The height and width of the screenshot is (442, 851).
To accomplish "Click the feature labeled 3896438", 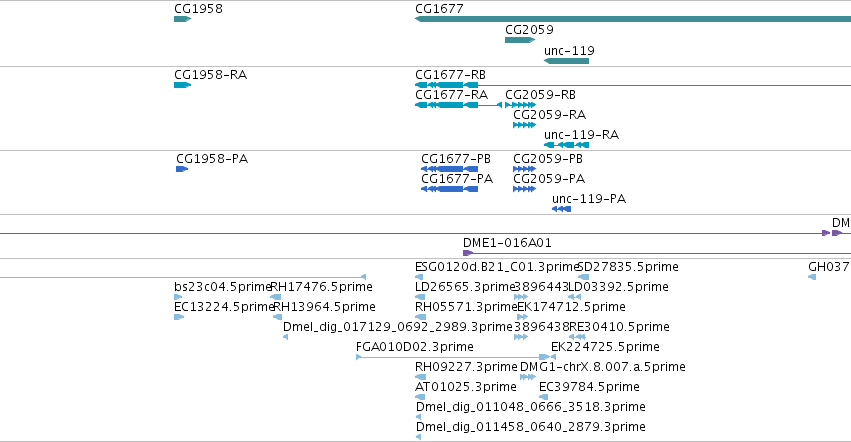I will point(541,327).
